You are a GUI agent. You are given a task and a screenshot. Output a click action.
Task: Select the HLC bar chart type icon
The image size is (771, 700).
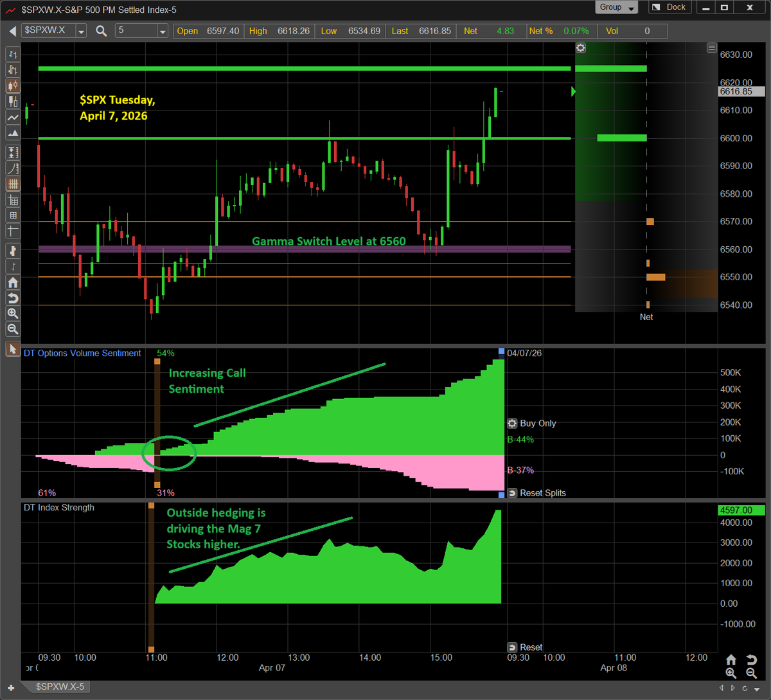pyautogui.click(x=13, y=71)
